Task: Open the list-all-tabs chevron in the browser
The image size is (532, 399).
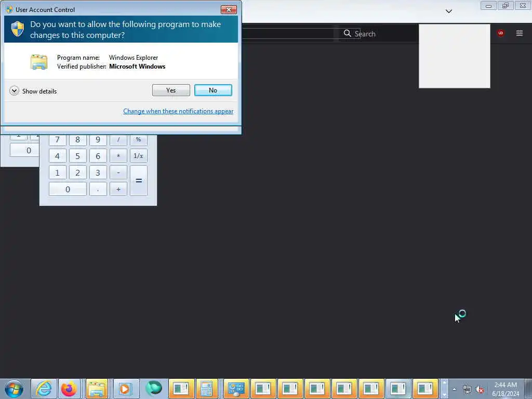Action: (x=448, y=11)
